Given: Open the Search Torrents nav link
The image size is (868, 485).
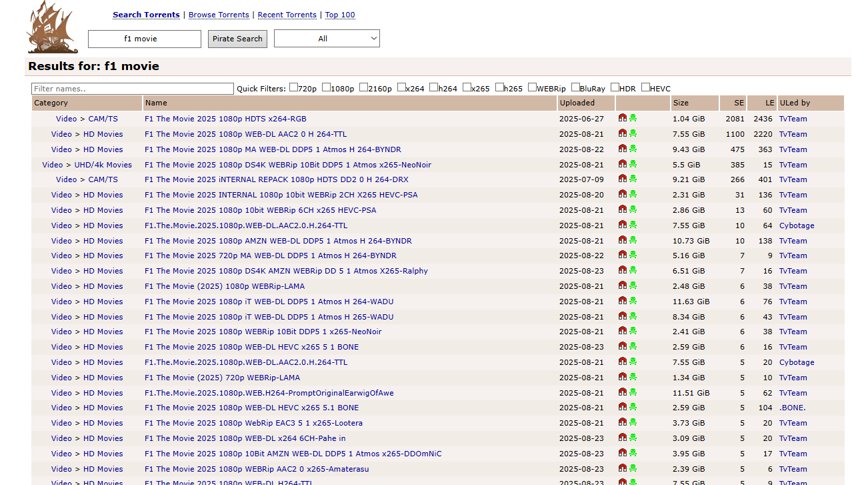Looking at the screenshot, I should click(146, 15).
